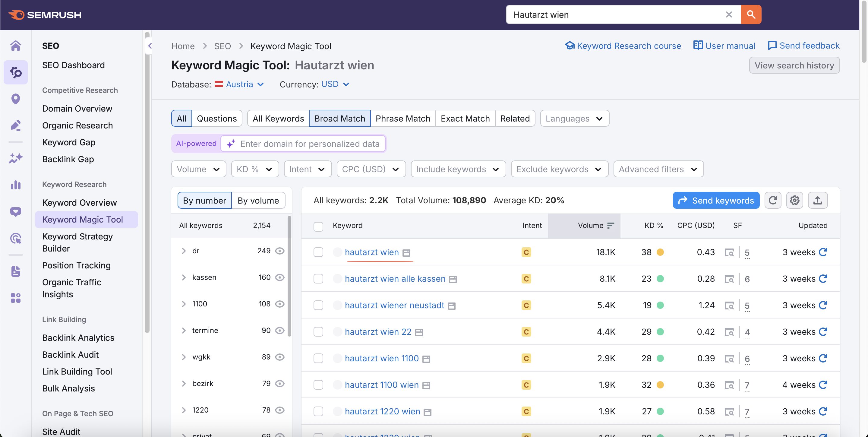868x437 pixels.
Task: Collapse the sidebar with the arrow handle
Action: [x=150, y=46]
